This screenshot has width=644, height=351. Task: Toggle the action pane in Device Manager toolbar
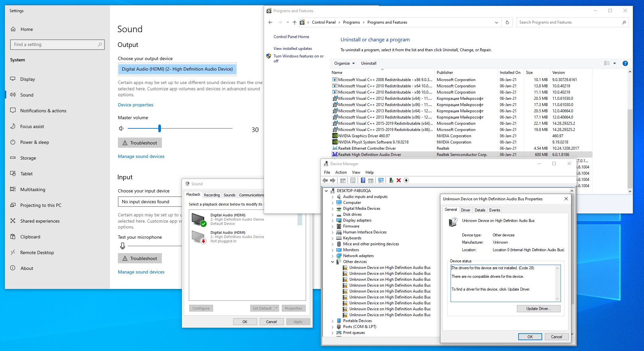371,180
